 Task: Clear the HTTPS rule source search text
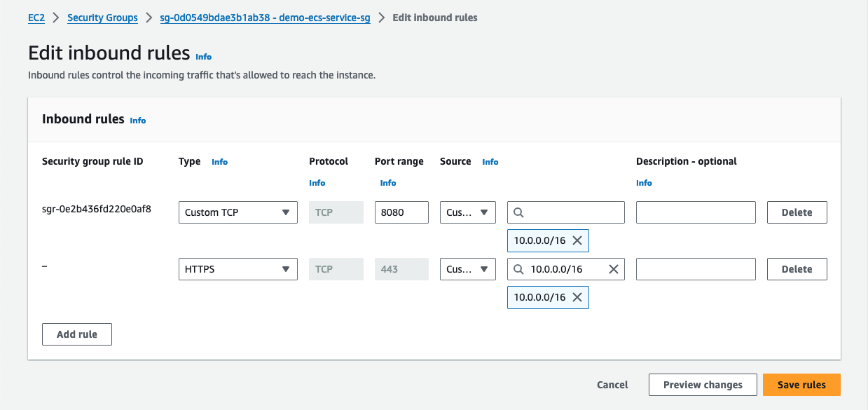613,269
